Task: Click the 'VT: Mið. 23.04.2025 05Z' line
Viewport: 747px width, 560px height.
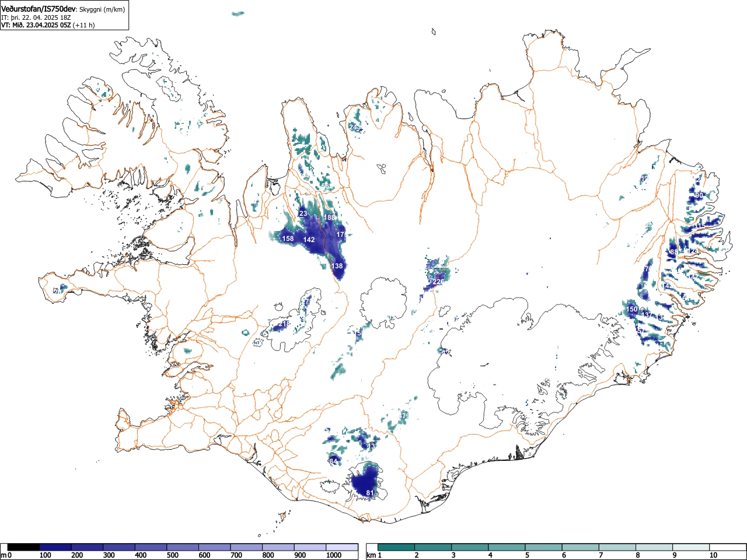Action: tap(36, 25)
